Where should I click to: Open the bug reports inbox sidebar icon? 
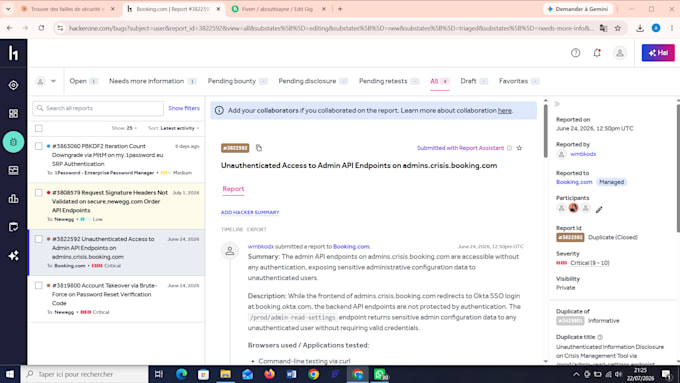[x=13, y=142]
